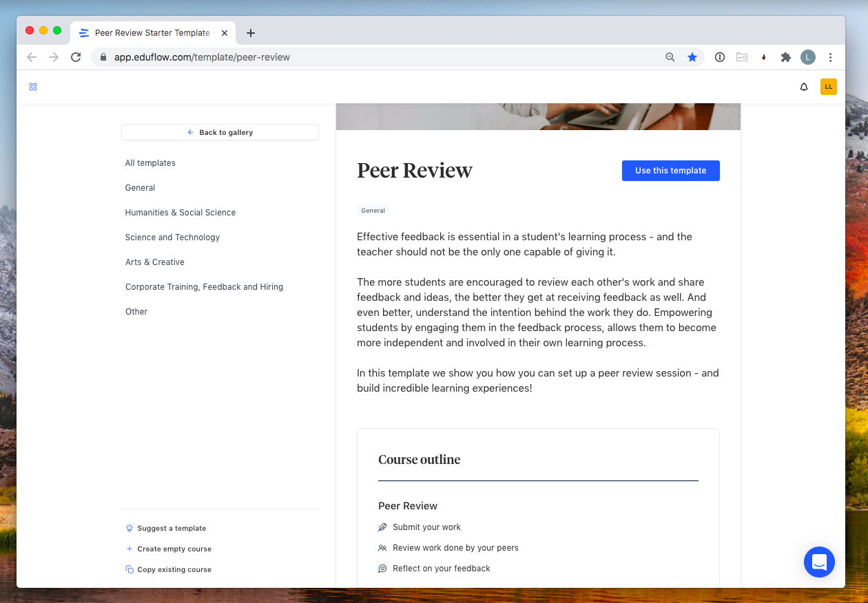Image resolution: width=868 pixels, height=603 pixels.
Task: Click the left arrow icon in Back to gallery
Action: (191, 132)
